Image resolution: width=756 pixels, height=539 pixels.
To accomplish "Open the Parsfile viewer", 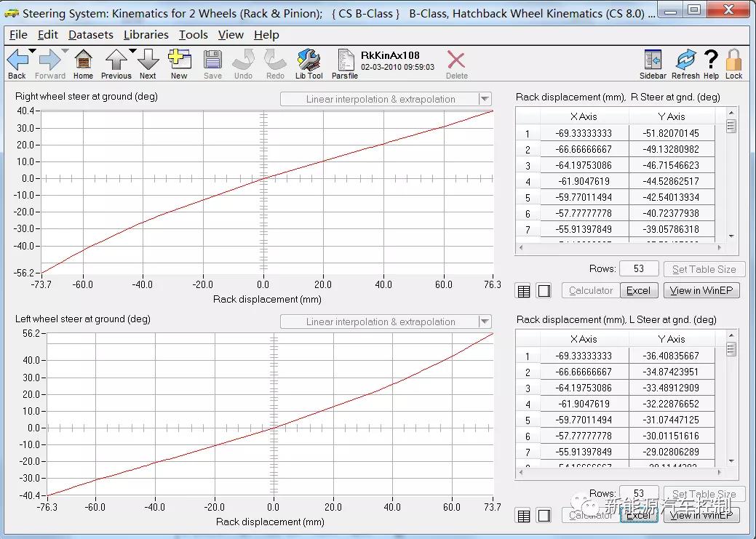I will (344, 63).
